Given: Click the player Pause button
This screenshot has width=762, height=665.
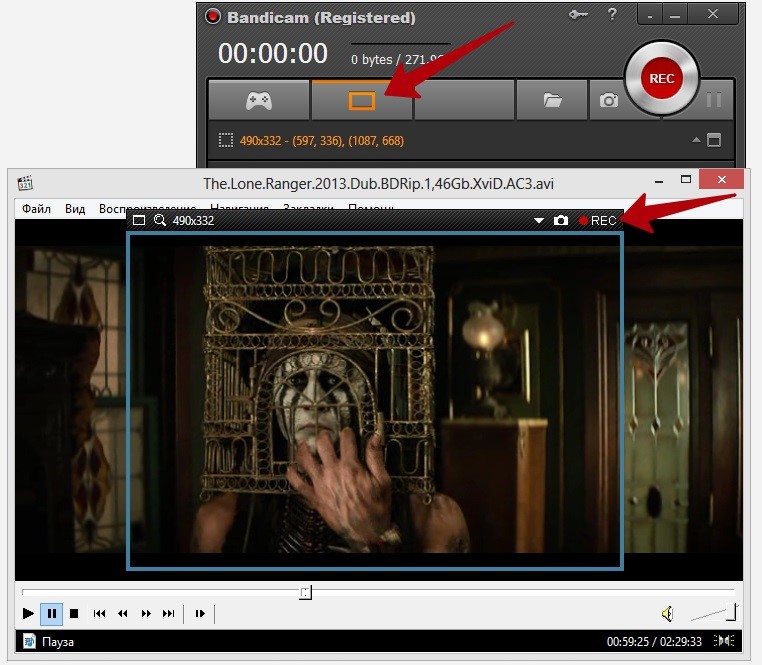Looking at the screenshot, I should [52, 613].
